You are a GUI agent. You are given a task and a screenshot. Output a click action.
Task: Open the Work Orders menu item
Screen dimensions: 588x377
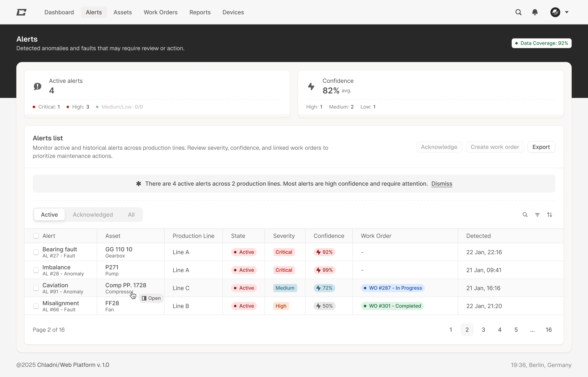click(x=160, y=12)
